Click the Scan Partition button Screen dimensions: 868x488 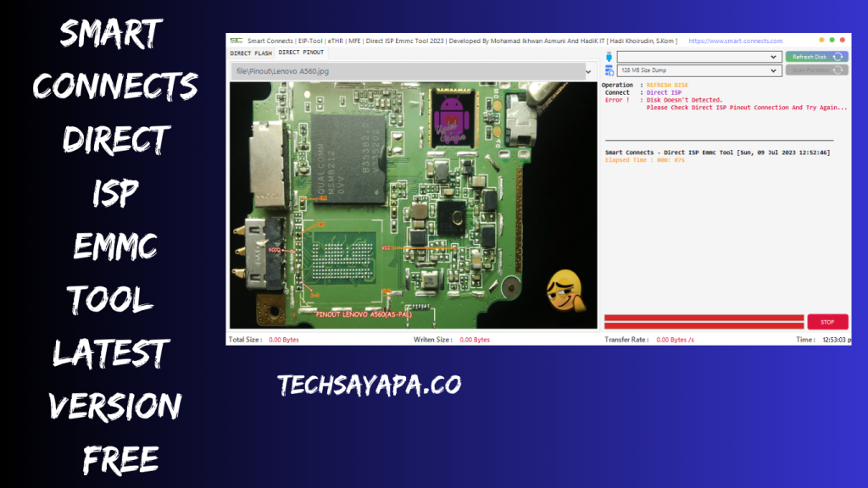(816, 70)
